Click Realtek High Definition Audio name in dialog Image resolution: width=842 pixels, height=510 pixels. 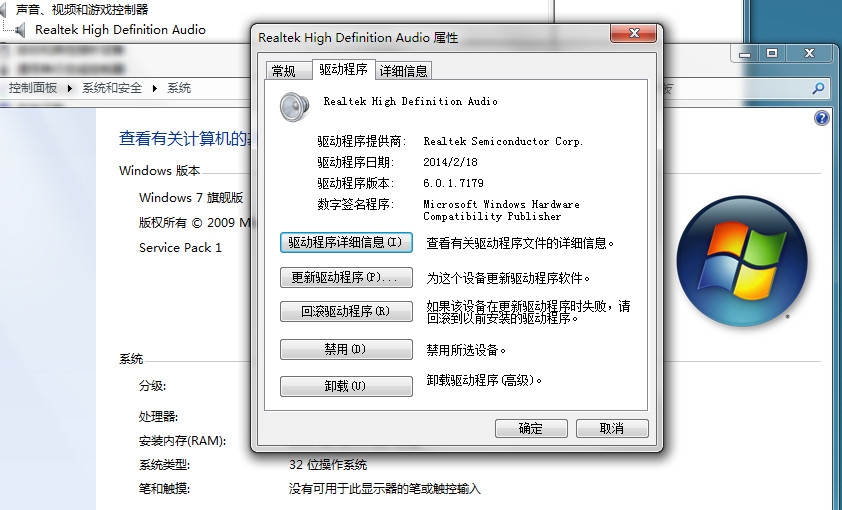tap(410, 101)
